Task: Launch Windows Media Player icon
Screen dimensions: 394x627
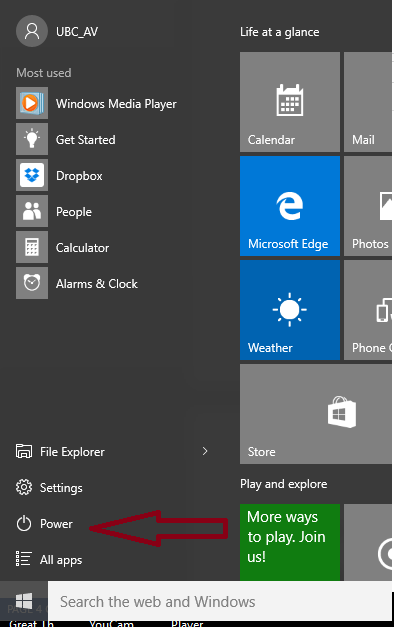Action: tap(32, 103)
